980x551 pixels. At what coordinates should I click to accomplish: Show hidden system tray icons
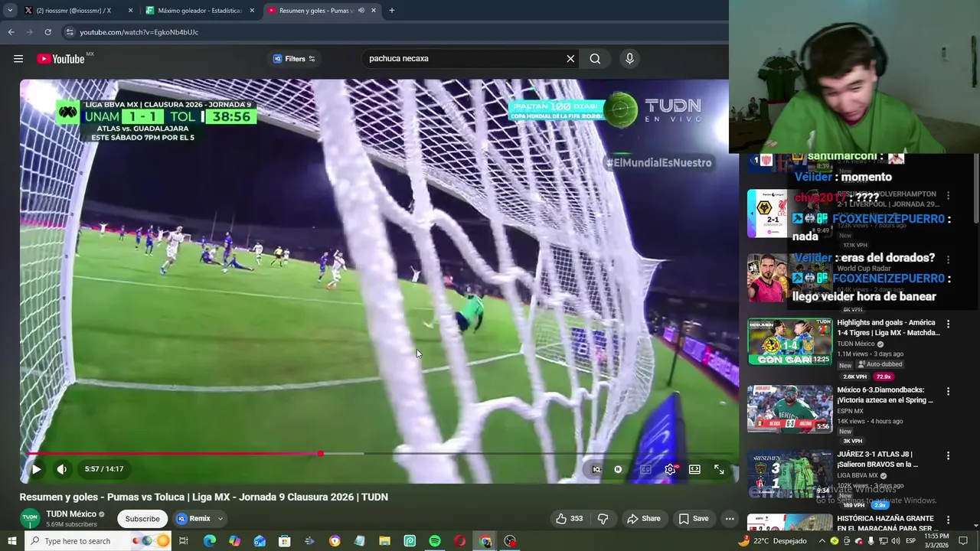822,541
